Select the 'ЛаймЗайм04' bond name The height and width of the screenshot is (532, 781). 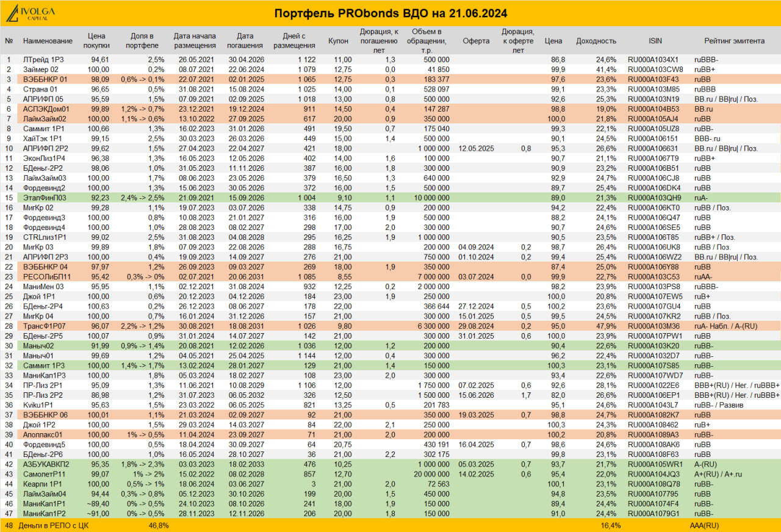tap(45, 494)
